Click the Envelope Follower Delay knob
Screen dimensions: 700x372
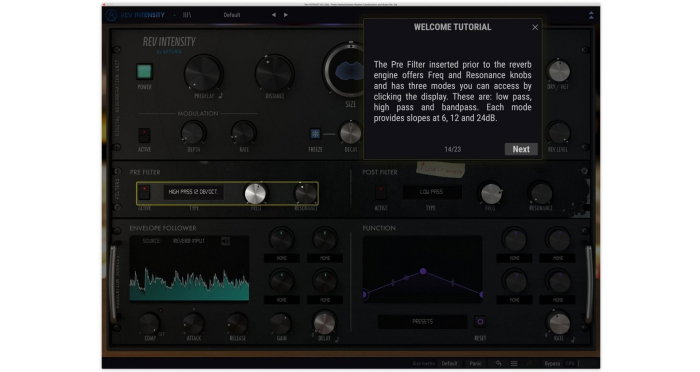[x=325, y=322]
